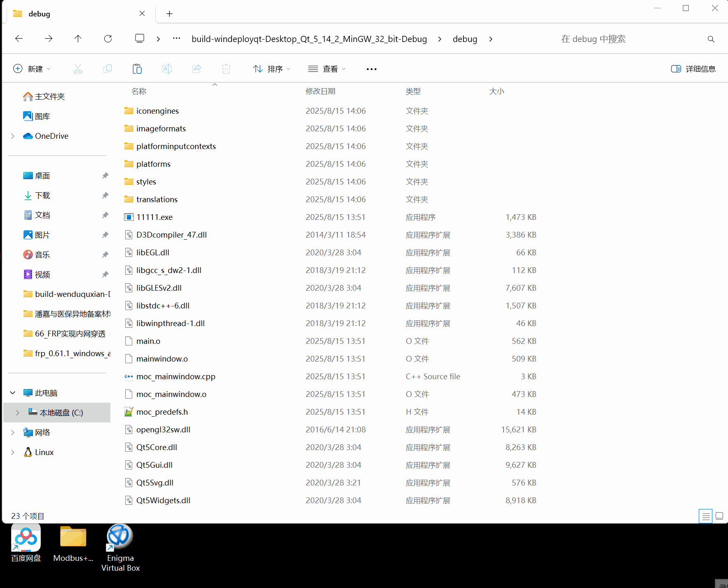Click the Share icon in toolbar
Screen dimensions: 728x588
pos(197,69)
